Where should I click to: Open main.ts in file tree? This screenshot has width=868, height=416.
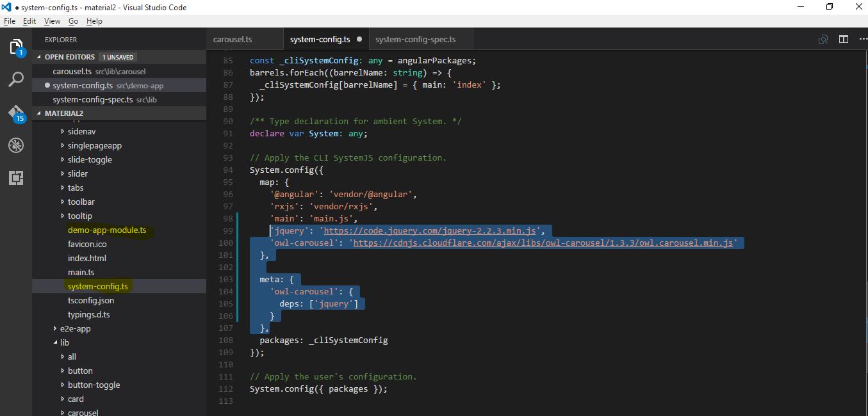click(x=81, y=272)
